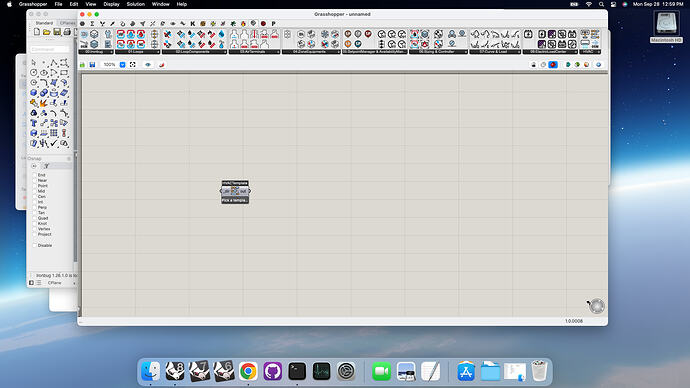Click the 100% zoom value field
This screenshot has height=388, width=690.
click(x=110, y=65)
